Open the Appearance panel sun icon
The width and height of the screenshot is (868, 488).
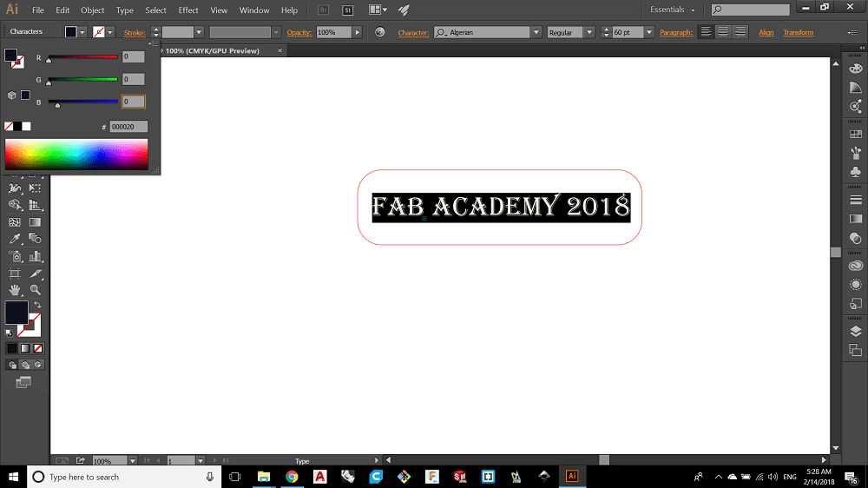click(855, 285)
